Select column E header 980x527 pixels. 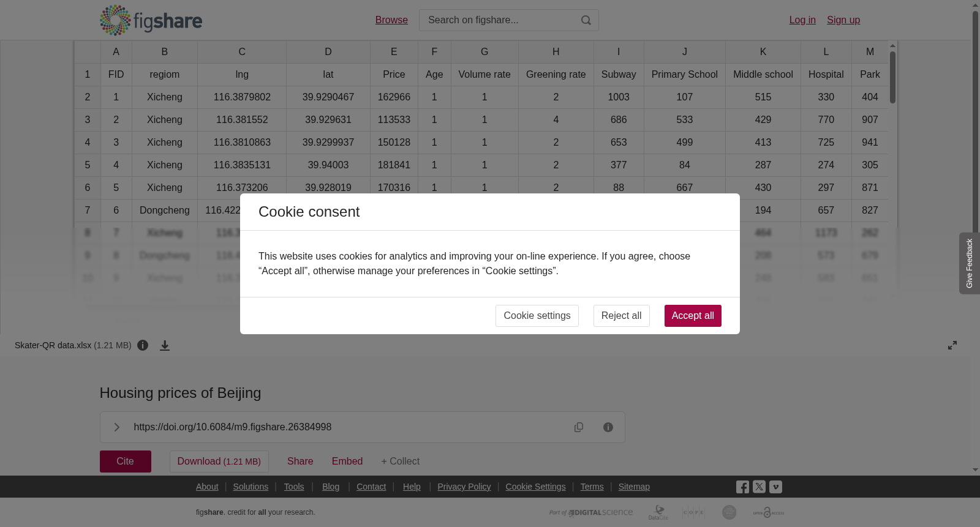pos(394,52)
